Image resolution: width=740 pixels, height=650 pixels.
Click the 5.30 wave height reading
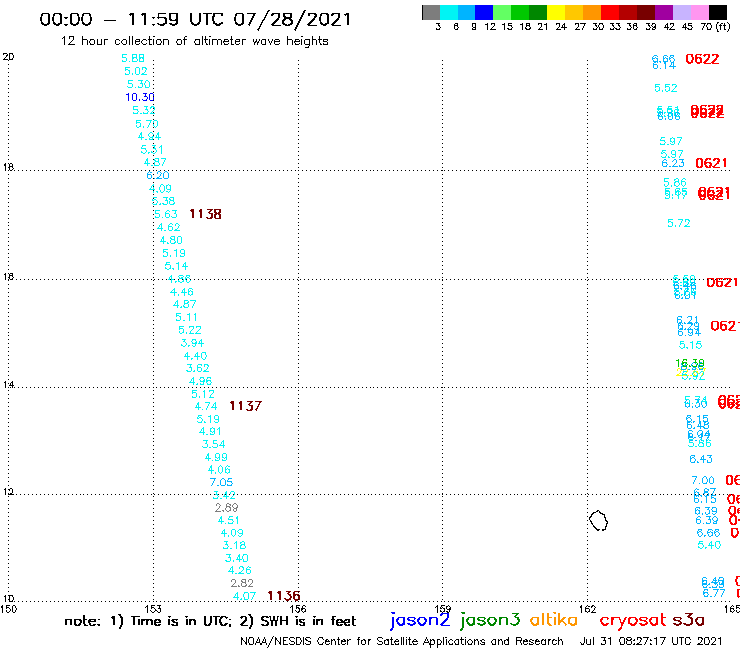138,84
